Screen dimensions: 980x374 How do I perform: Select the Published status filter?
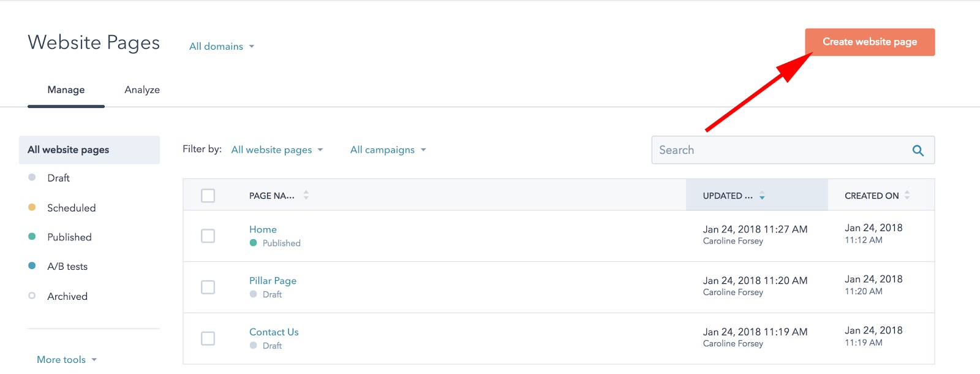coord(69,237)
